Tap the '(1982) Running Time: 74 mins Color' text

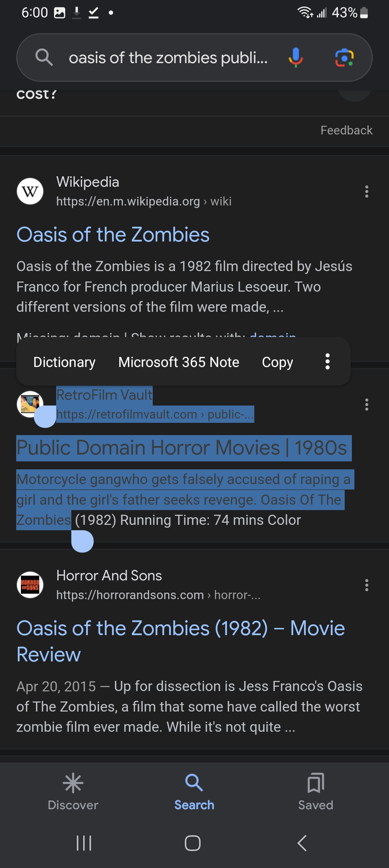tap(188, 520)
